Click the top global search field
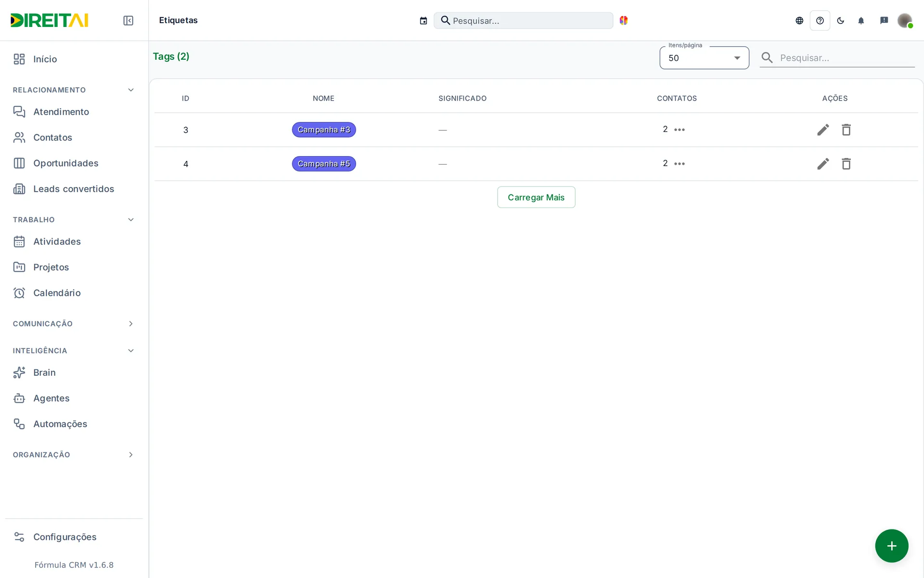Screen dimensions: 924x578 tap(524, 21)
